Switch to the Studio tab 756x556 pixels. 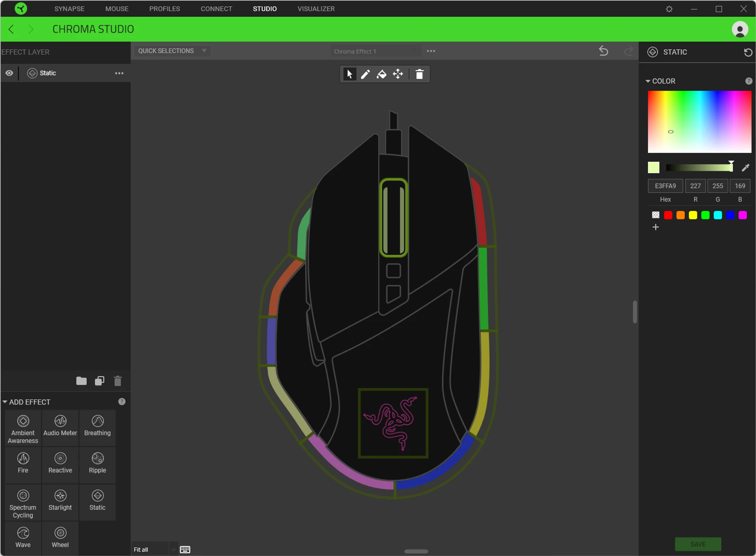click(265, 9)
